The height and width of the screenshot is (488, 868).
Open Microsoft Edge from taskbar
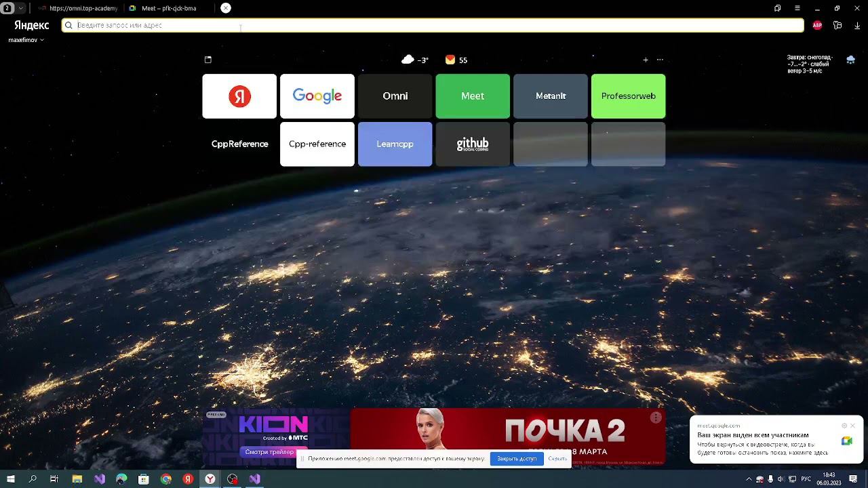click(121, 479)
